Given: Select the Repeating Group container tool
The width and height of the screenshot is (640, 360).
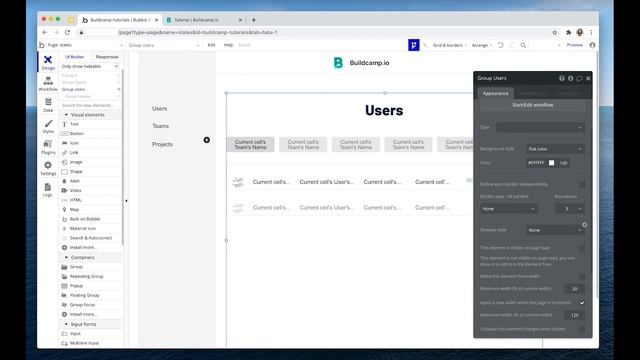Looking at the screenshot, I should 87,276.
